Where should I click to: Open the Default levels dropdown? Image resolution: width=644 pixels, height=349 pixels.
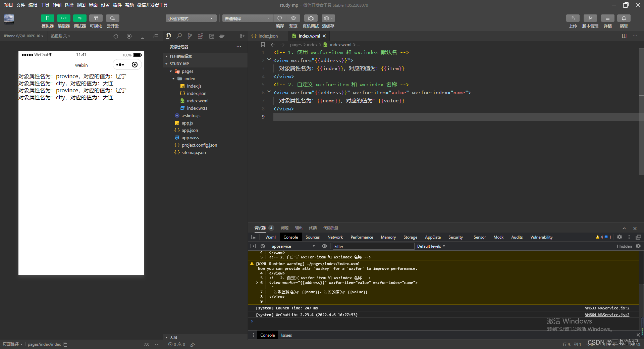[431, 246]
